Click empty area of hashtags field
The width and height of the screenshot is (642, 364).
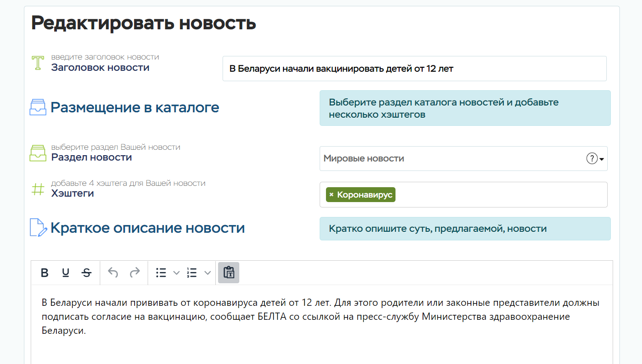(x=497, y=195)
